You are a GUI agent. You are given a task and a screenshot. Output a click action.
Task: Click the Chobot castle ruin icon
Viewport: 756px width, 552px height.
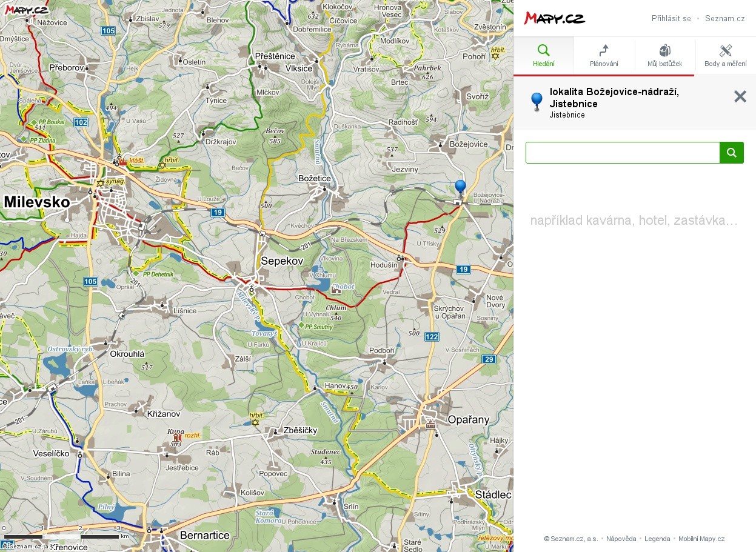336,290
